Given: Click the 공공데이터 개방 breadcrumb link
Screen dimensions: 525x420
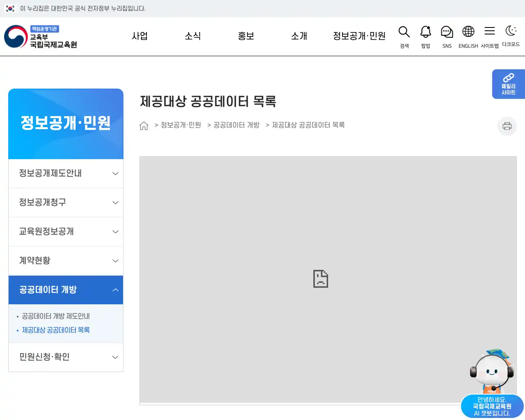Looking at the screenshot, I should point(237,125).
